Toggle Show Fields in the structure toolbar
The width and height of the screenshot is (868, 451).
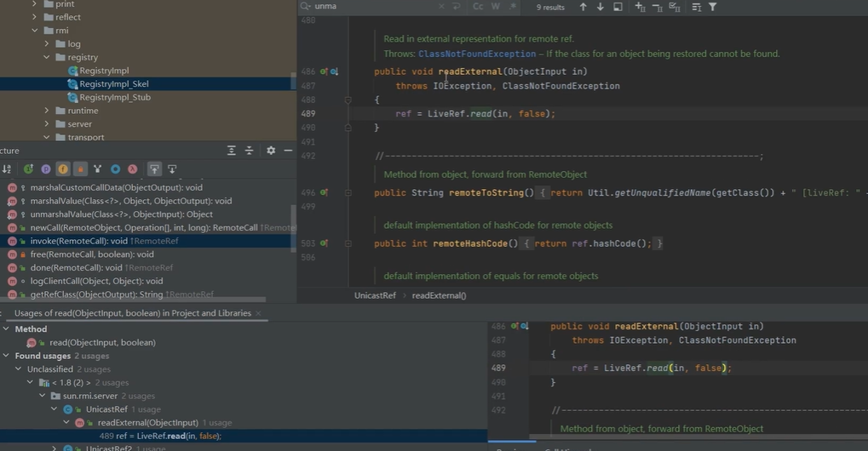[63, 169]
